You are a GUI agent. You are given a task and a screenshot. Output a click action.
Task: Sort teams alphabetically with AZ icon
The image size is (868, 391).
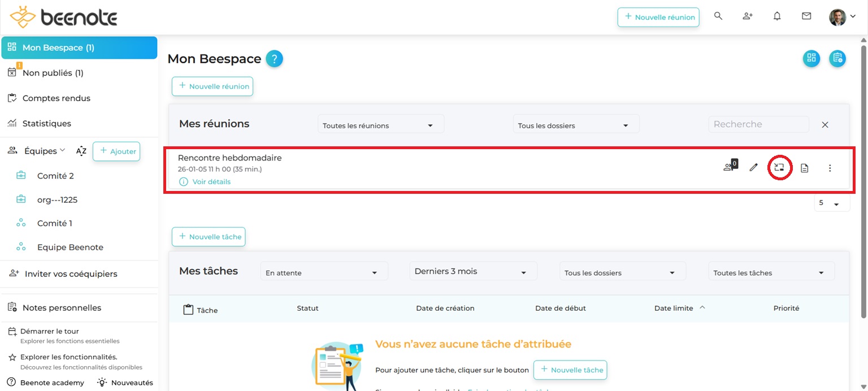(x=81, y=151)
